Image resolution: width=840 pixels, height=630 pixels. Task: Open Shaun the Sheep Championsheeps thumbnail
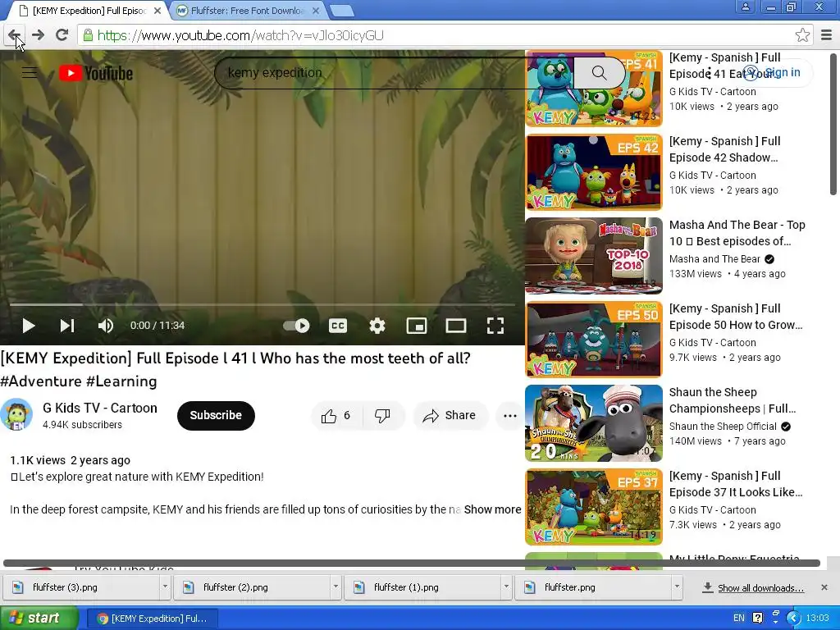(x=594, y=423)
